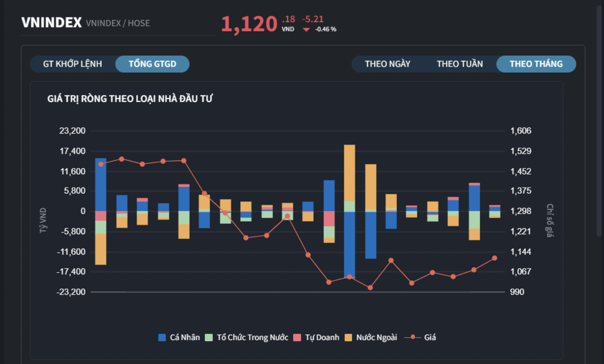Click the last Giá line data point

[494, 258]
